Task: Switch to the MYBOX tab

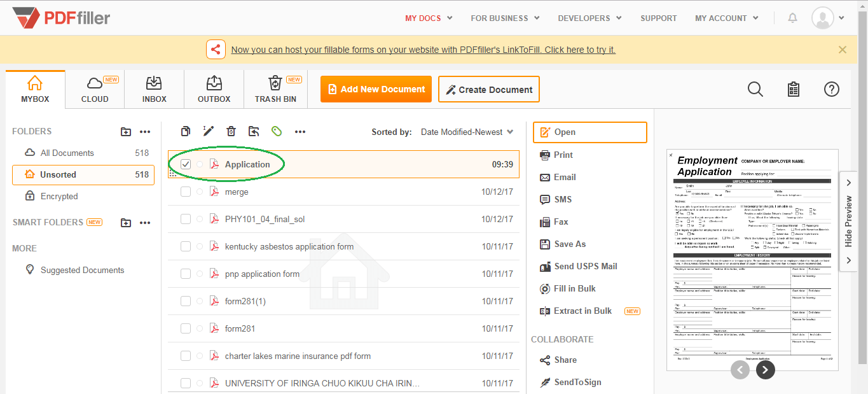Action: click(35, 90)
